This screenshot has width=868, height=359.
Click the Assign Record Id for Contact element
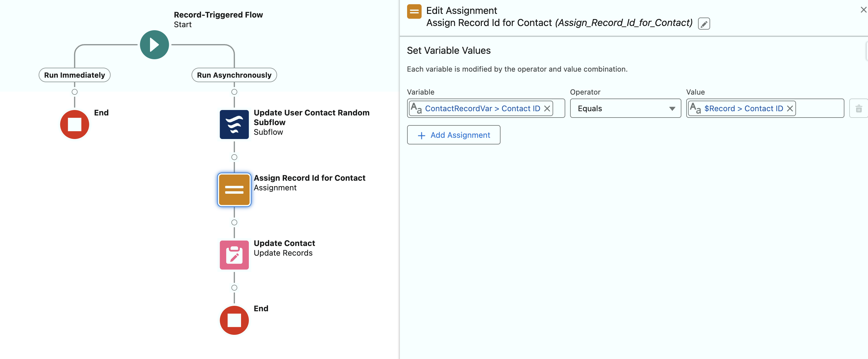234,189
